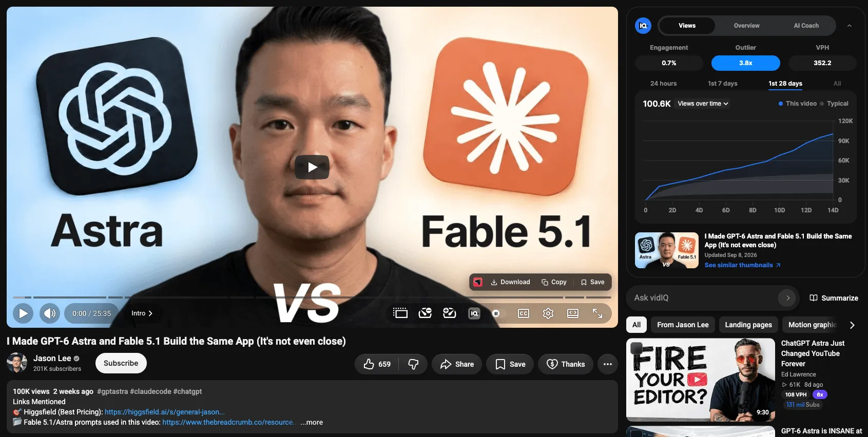Open the #chatgpt hashtag

click(187, 391)
